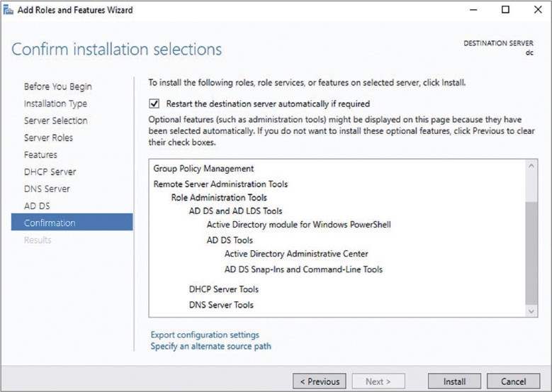552x392 pixels.
Task: Select Group Policy Management in the list
Action: point(203,169)
